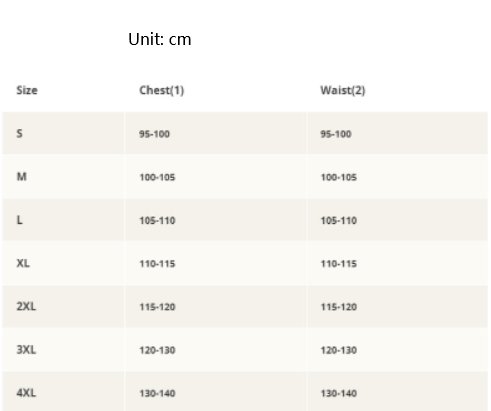Select the L size row label
The image size is (491, 411).
click(20, 220)
